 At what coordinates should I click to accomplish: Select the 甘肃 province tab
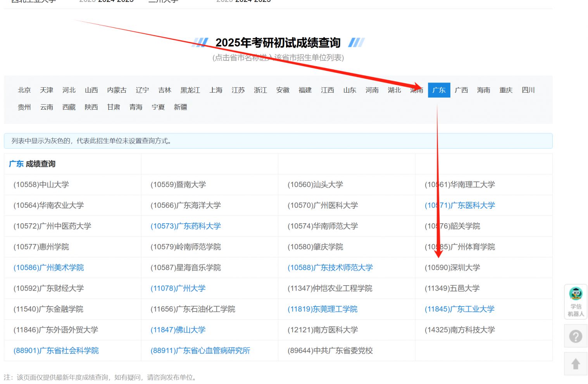[x=114, y=107]
